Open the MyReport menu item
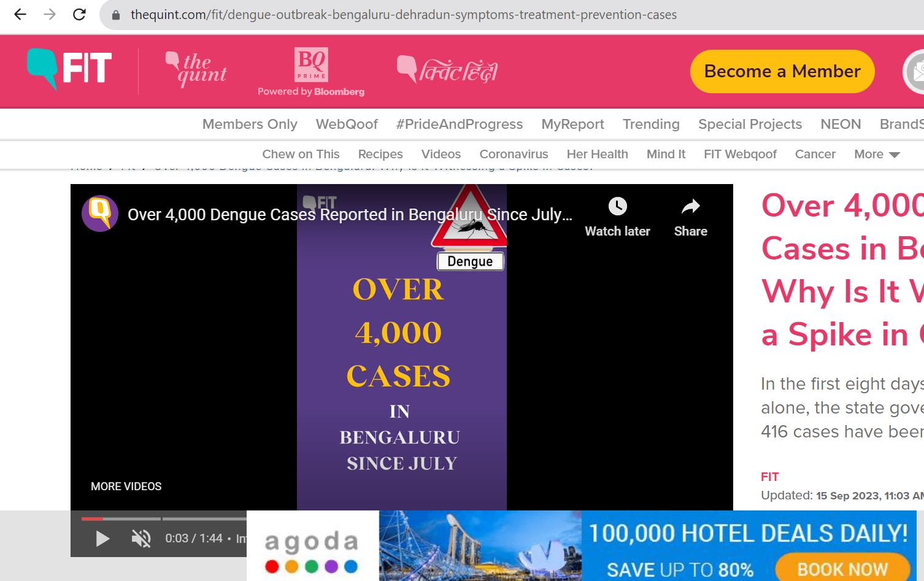 pyautogui.click(x=572, y=124)
